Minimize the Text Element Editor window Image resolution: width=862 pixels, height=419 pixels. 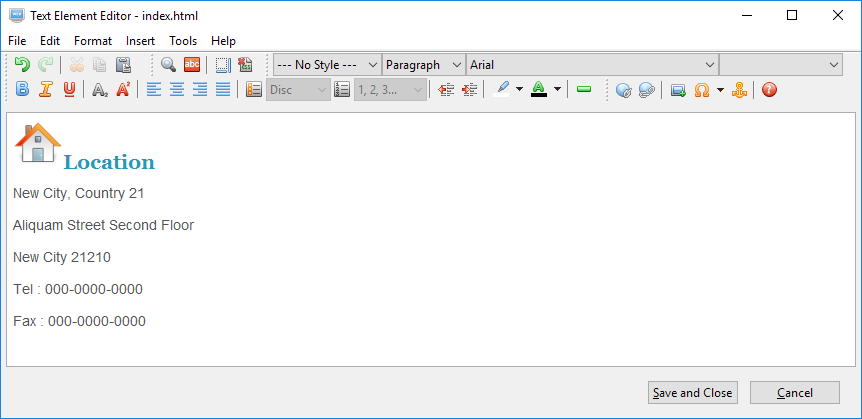746,15
